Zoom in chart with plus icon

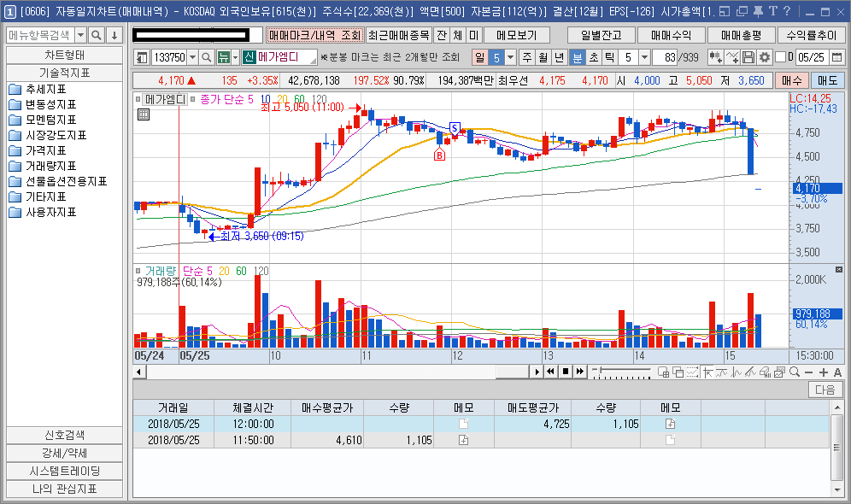pos(824,372)
